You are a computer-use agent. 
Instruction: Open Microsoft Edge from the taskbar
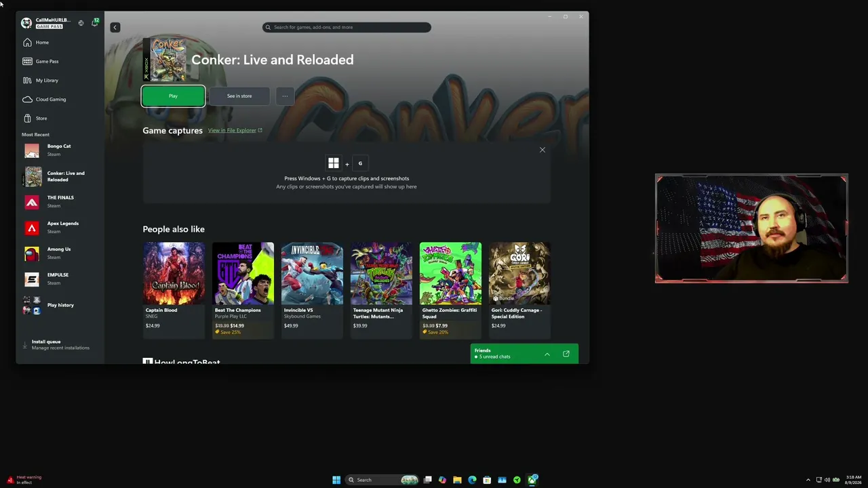click(473, 480)
